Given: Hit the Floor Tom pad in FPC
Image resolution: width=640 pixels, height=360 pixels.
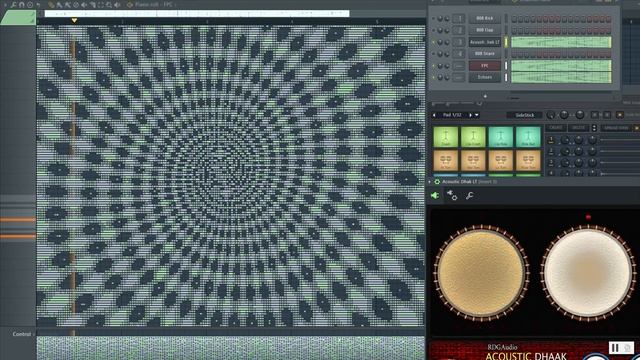Looking at the screenshot, I should (528, 160).
